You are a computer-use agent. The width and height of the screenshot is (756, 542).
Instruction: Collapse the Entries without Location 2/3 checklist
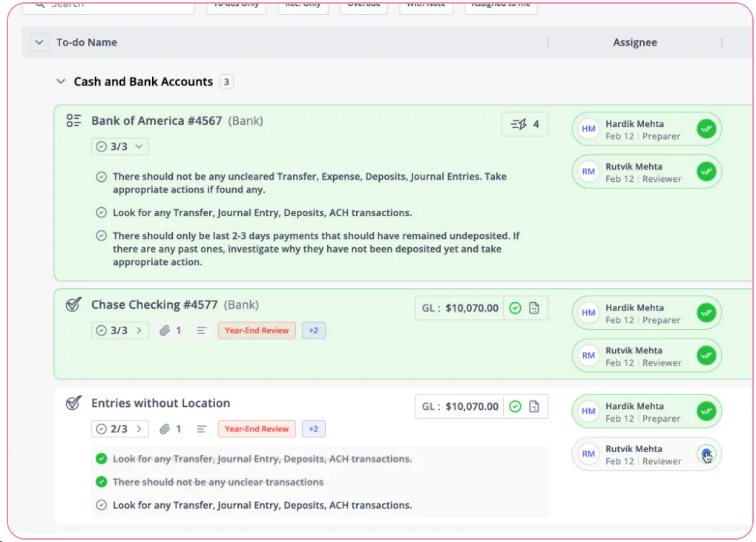120,429
